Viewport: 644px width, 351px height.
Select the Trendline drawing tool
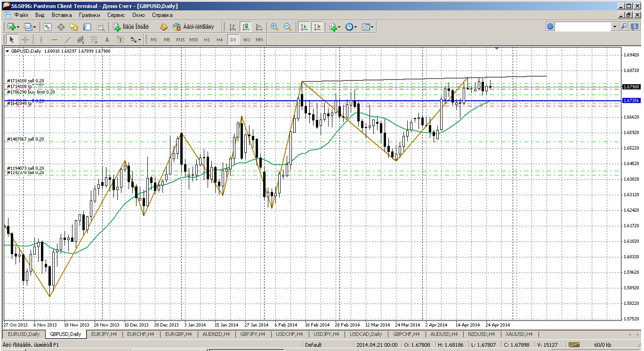(67, 40)
